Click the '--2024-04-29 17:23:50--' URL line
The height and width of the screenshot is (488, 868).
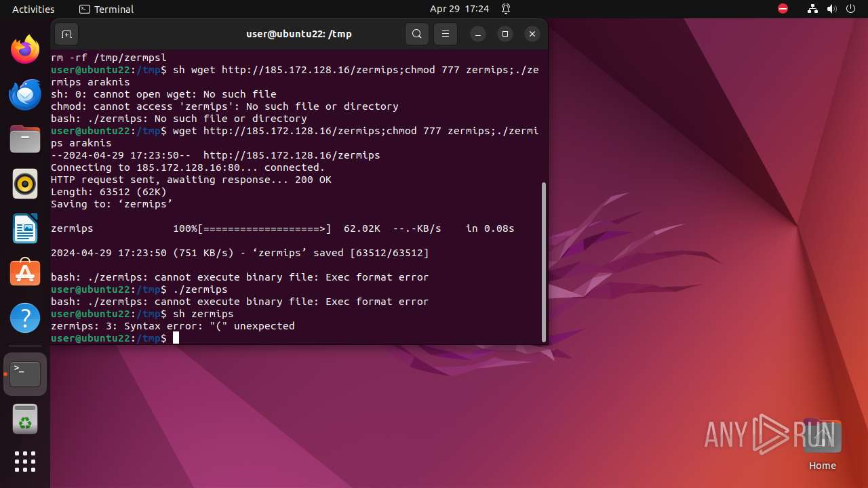(216, 155)
